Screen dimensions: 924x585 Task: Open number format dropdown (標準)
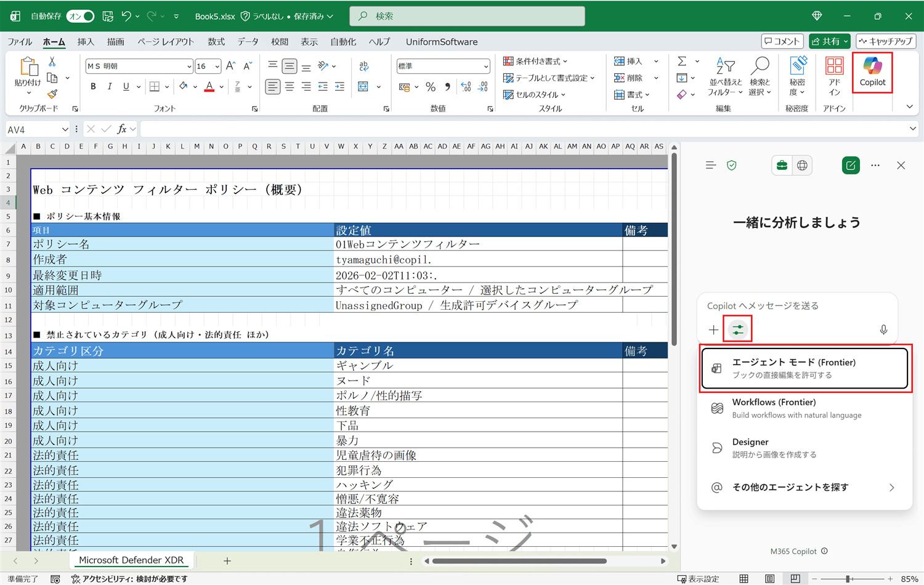[x=485, y=67]
